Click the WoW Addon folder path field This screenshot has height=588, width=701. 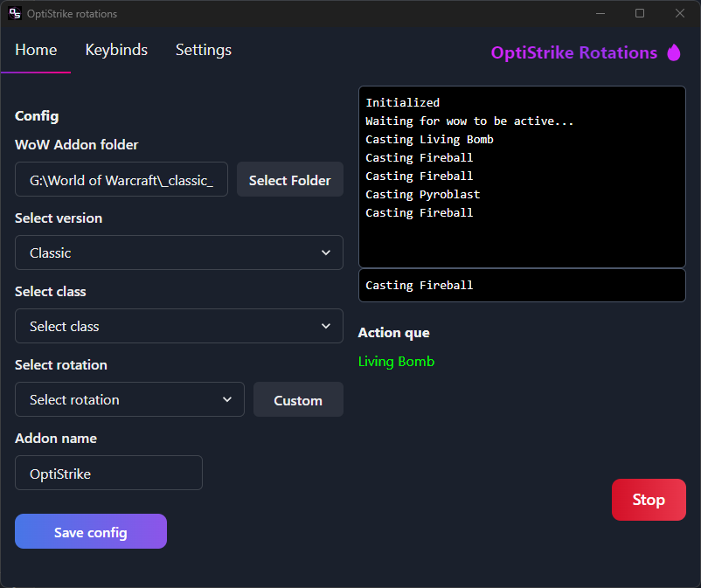(121, 179)
